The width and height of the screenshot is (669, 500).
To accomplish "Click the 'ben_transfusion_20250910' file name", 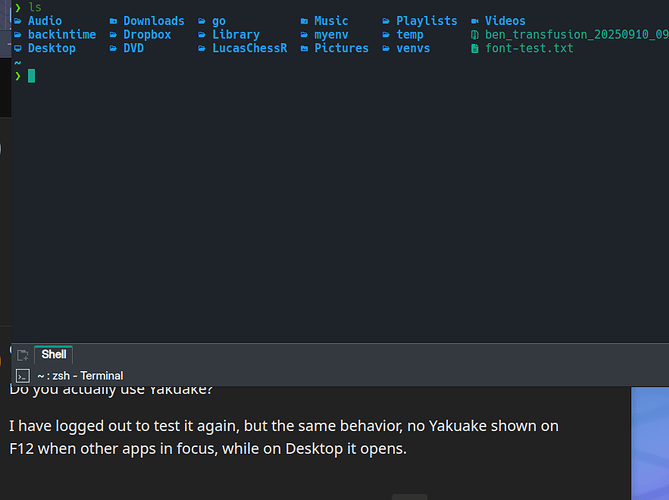I will [576, 35].
